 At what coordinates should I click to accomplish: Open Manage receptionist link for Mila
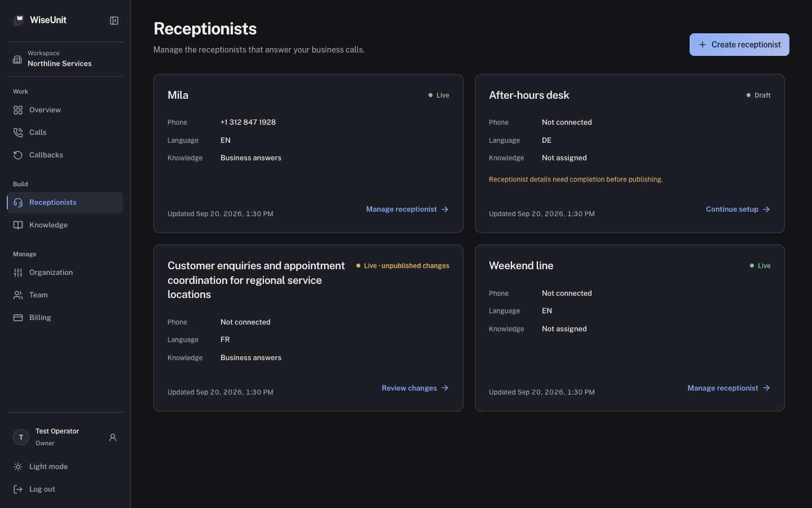(x=407, y=209)
